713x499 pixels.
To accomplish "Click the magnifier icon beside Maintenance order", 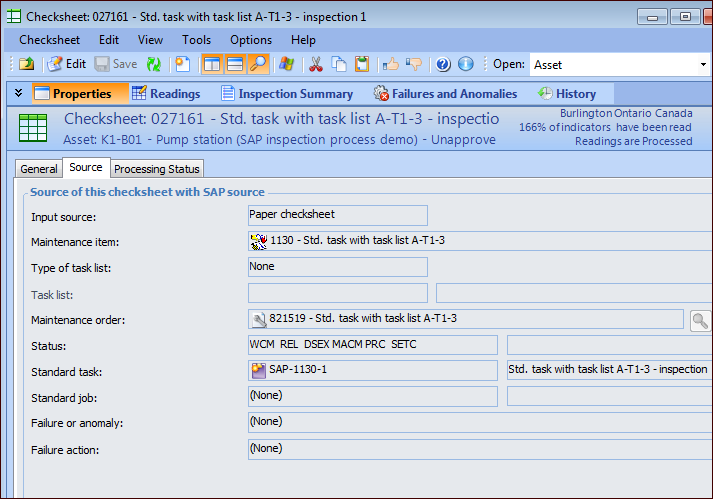I will (x=700, y=320).
